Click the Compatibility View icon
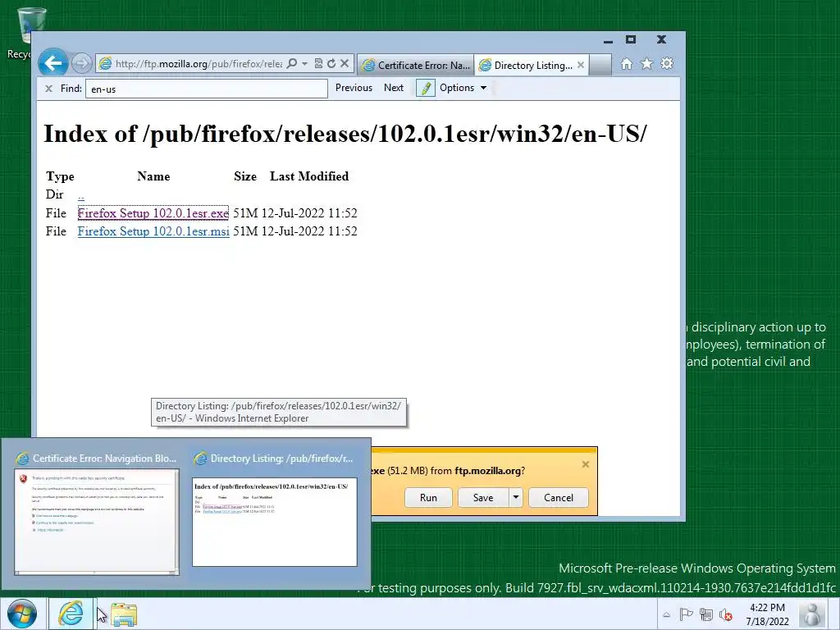The width and height of the screenshot is (840, 630). [318, 64]
